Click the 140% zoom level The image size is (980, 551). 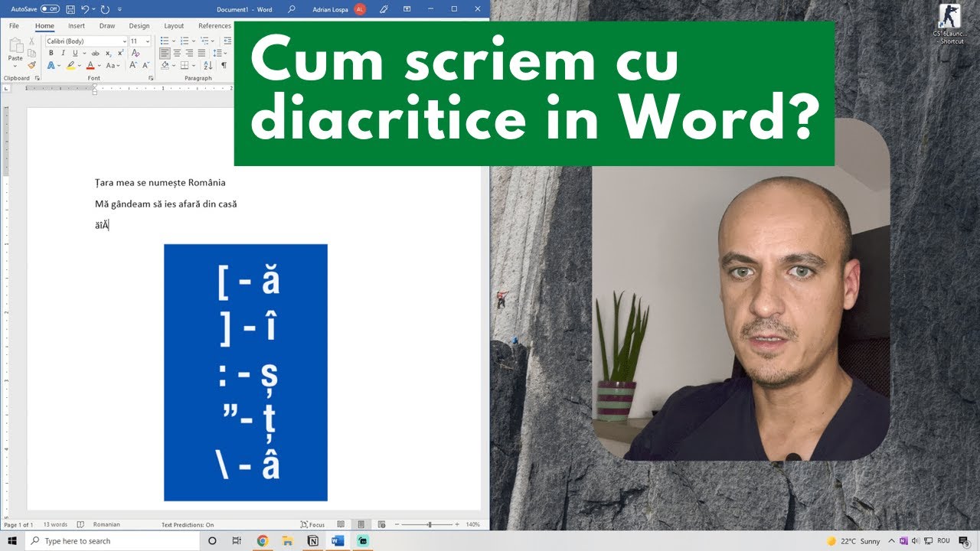click(472, 525)
